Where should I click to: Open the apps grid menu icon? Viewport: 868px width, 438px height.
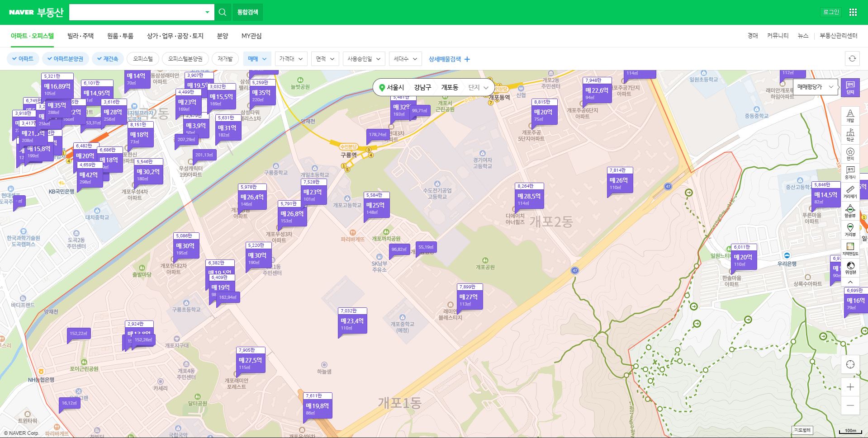(x=853, y=12)
